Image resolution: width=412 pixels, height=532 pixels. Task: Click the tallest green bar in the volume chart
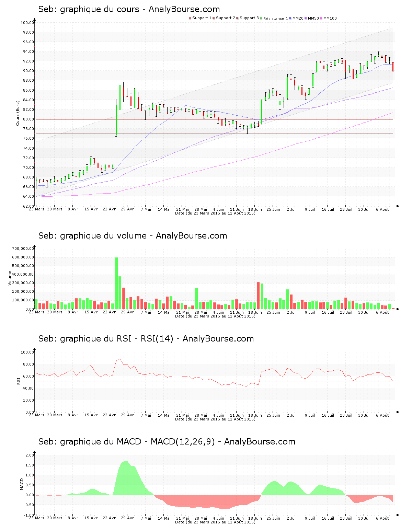tap(116, 283)
